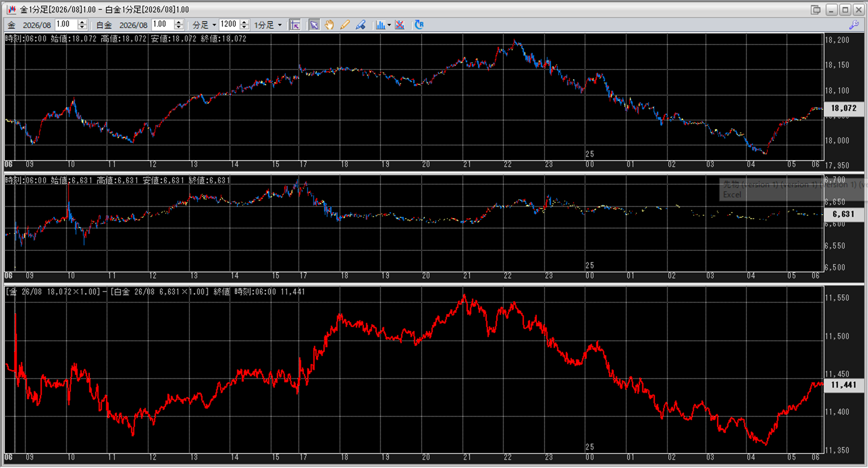Click the window tile layout icon

click(815, 9)
